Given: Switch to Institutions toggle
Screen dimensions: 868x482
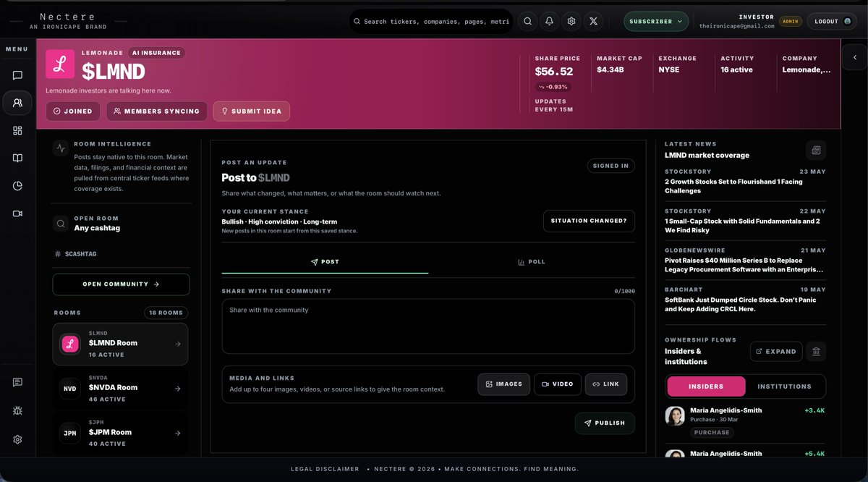Looking at the screenshot, I should click(784, 386).
